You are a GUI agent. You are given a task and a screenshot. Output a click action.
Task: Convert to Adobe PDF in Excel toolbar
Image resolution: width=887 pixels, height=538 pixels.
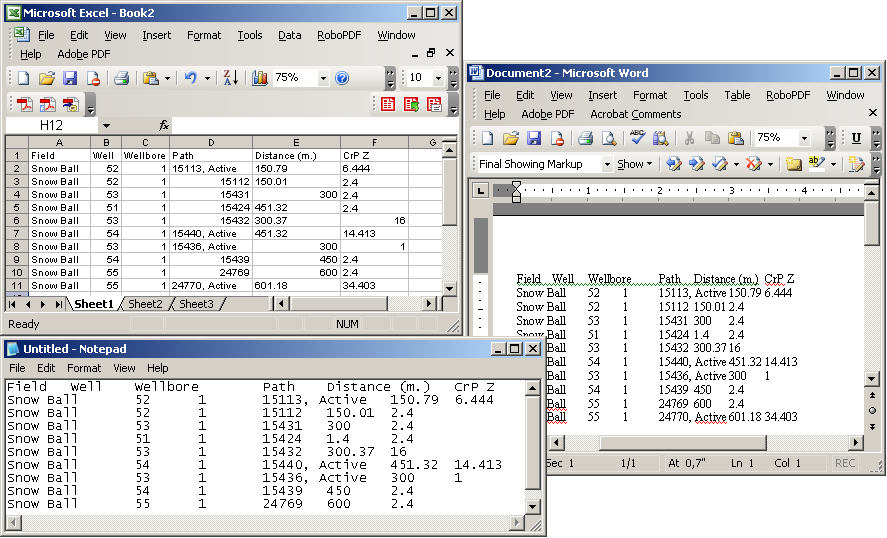click(x=24, y=104)
